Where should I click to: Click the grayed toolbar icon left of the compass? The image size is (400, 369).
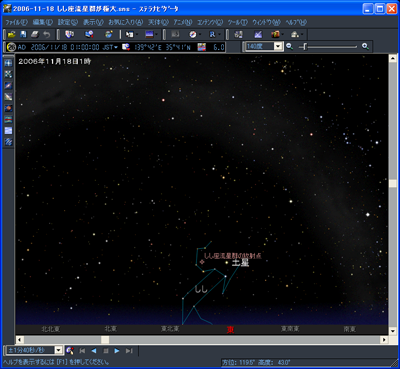[x=175, y=34]
